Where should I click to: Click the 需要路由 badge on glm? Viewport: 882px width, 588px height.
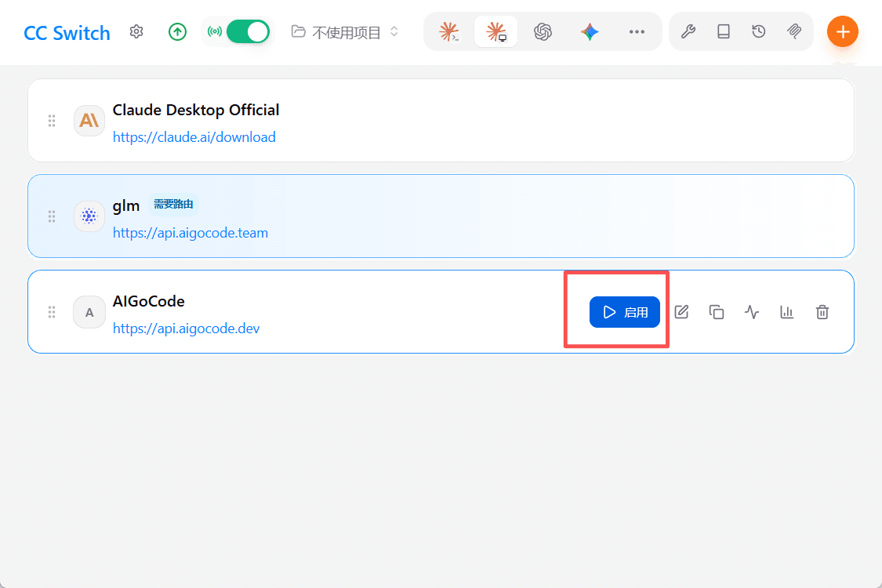tap(173, 205)
